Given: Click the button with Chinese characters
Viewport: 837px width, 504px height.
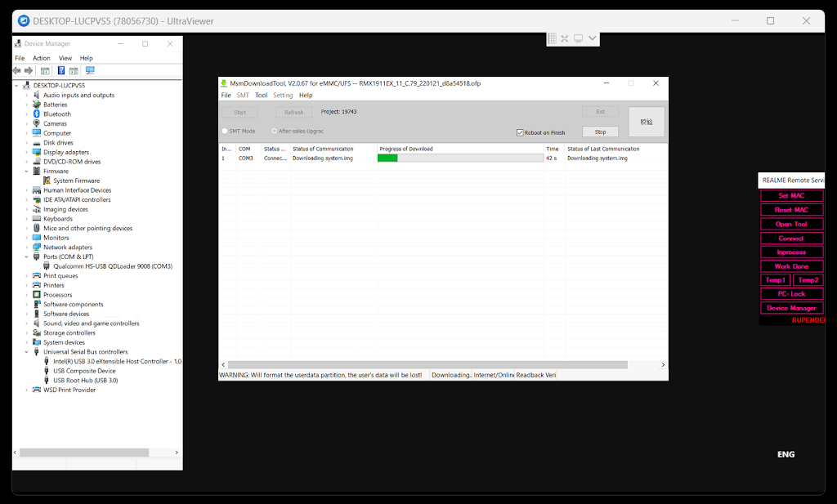Looking at the screenshot, I should coord(647,122).
